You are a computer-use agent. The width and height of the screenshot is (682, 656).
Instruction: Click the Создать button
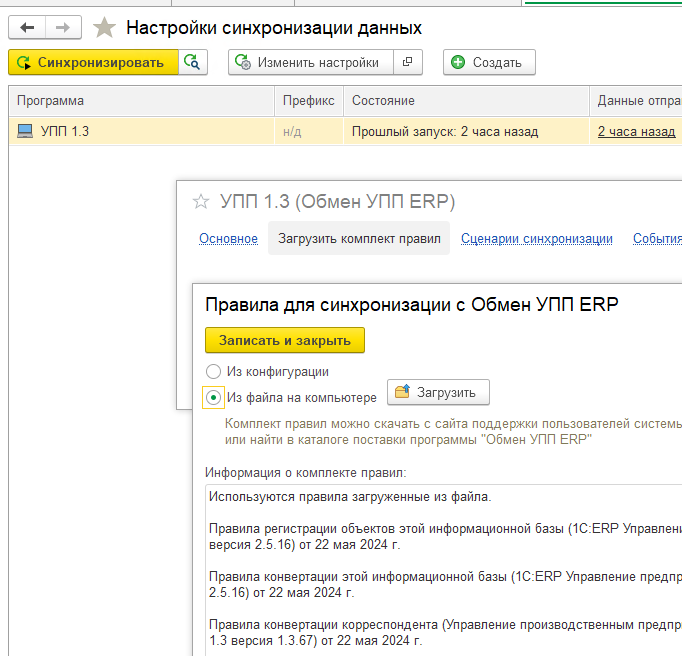[489, 63]
